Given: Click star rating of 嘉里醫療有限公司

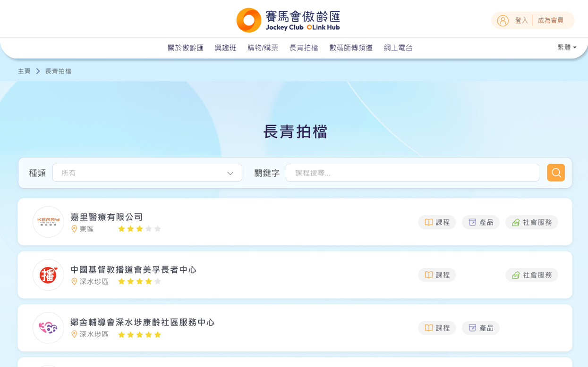Looking at the screenshot, I should point(139,229).
